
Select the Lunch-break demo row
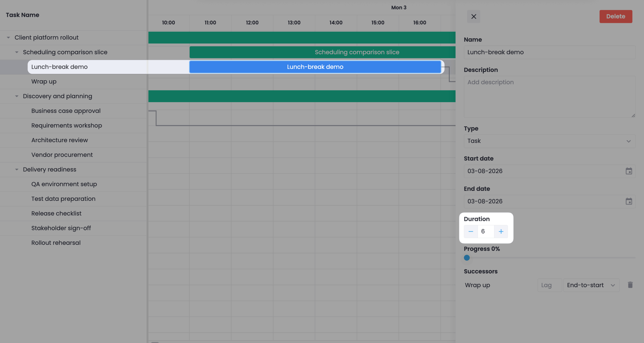(x=73, y=67)
